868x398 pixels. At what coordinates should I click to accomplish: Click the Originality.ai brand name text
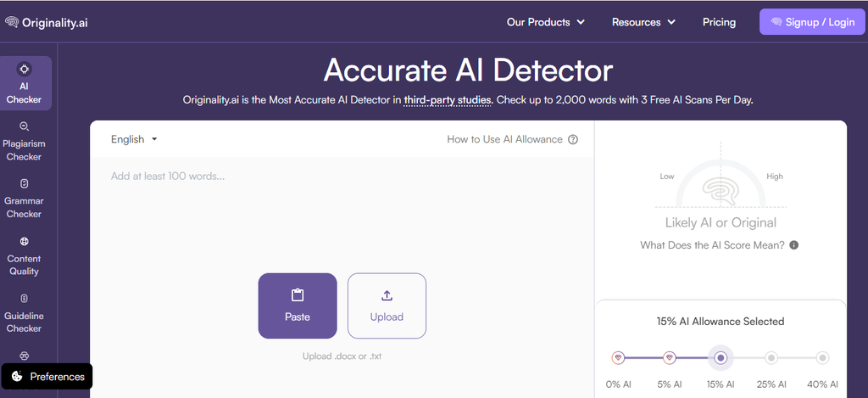[x=55, y=23]
